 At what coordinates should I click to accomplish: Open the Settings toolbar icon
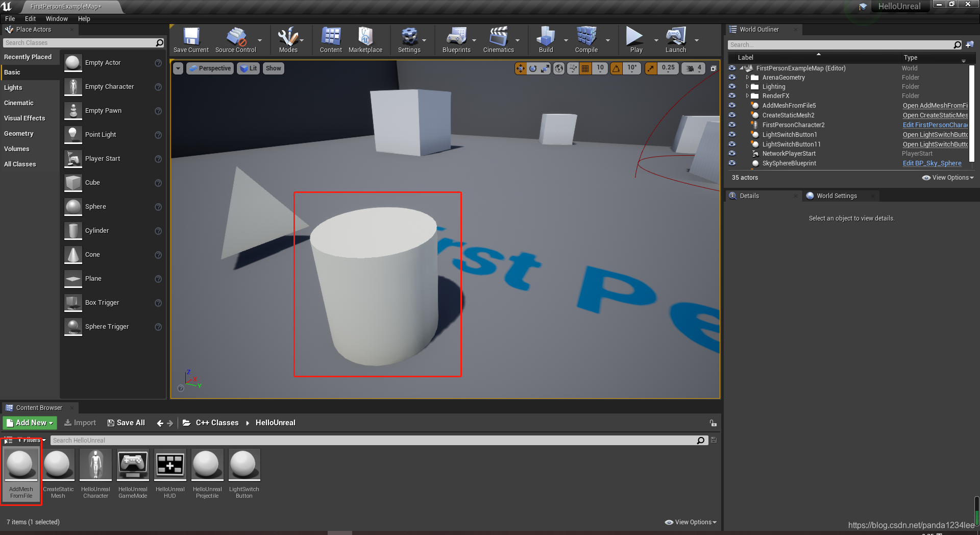point(409,40)
